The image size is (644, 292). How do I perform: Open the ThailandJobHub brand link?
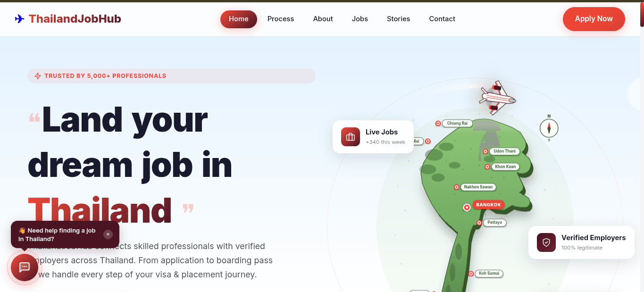click(68, 19)
